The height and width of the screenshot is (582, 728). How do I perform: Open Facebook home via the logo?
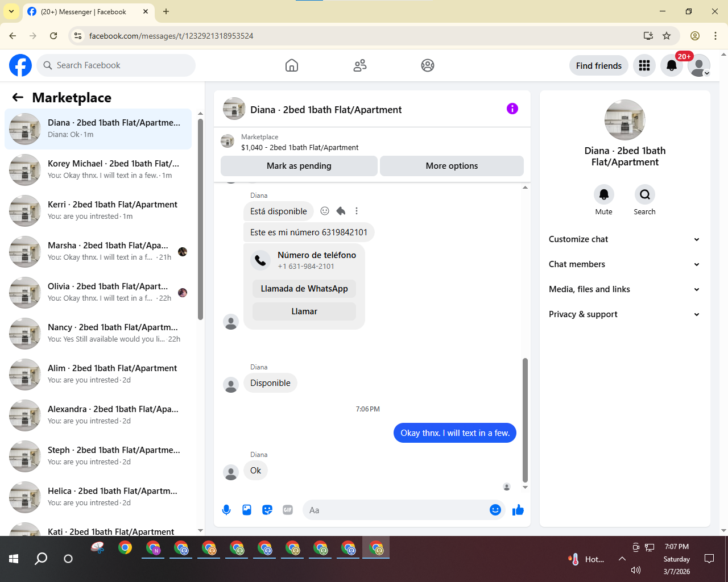coord(20,65)
